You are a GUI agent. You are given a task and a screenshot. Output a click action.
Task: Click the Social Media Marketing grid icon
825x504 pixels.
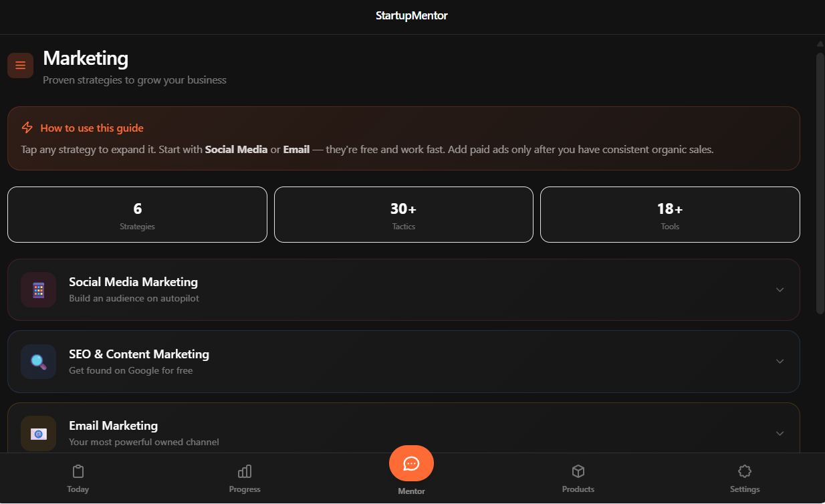coord(38,289)
